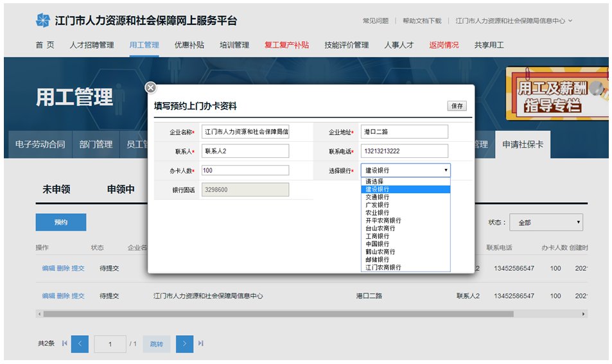Image resolution: width=612 pixels, height=364 pixels.
Task: Click the 办卡人数 input field
Action: tap(245, 171)
